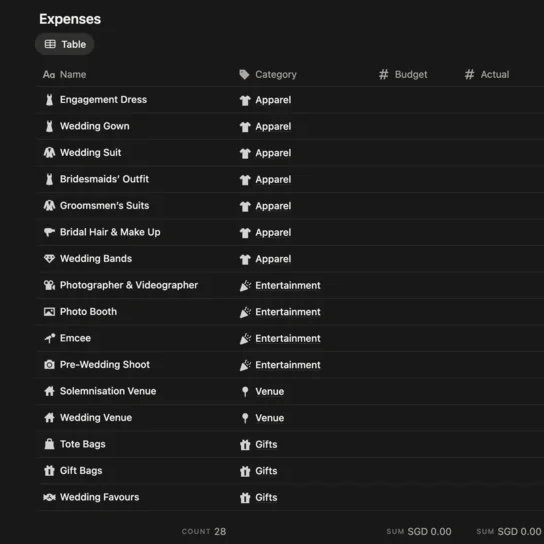Image resolution: width=544 pixels, height=544 pixels.
Task: Click the microphone icon beside Emcee
Action: tap(50, 338)
